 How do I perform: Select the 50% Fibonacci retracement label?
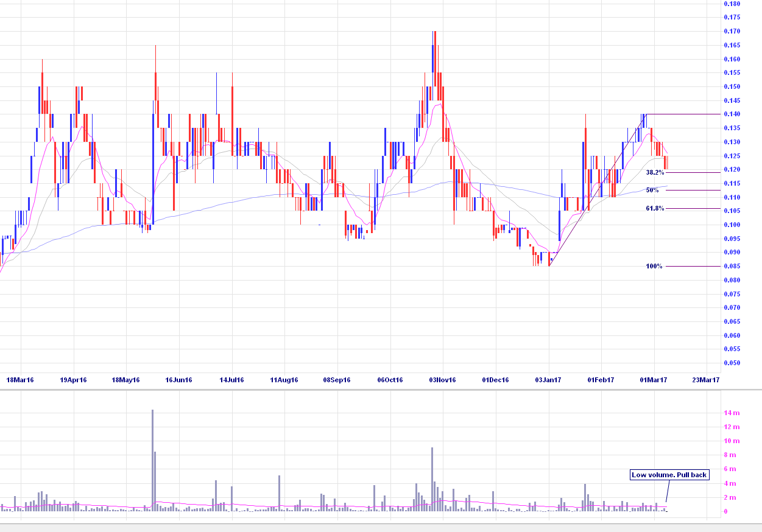click(653, 191)
